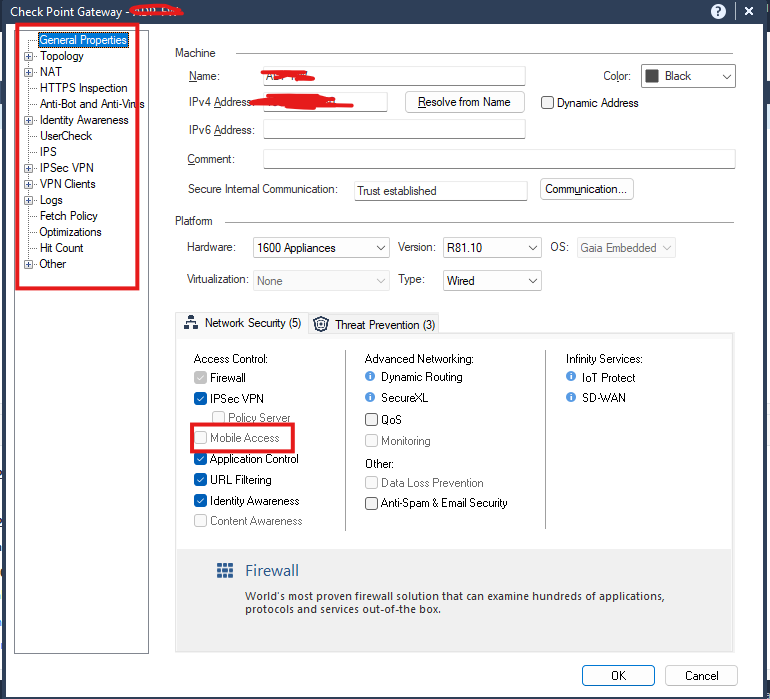Select General Properties in the tree
The width and height of the screenshot is (770, 699).
83,40
